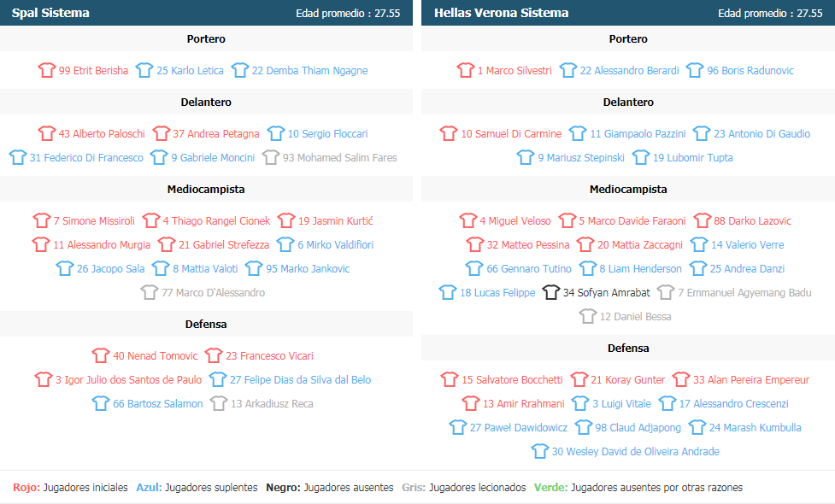835x504 pixels.
Task: Click the grey jersey icon beside Marco D'Alessandro
Action: click(x=150, y=292)
